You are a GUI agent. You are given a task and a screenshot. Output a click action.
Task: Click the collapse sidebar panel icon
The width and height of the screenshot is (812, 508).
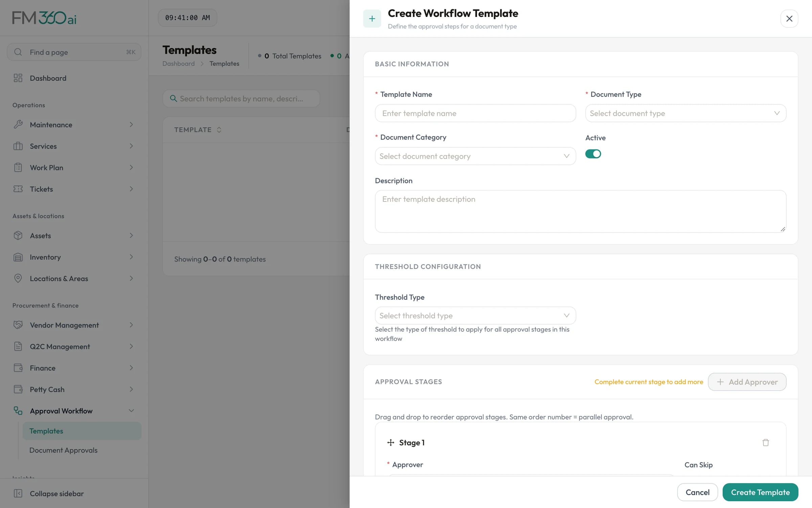18,493
